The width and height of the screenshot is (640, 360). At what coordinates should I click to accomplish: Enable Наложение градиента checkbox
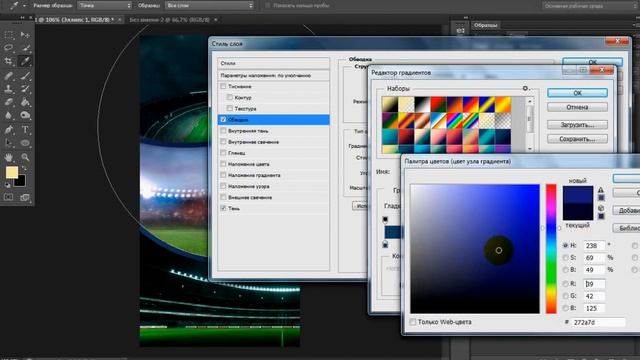[223, 175]
